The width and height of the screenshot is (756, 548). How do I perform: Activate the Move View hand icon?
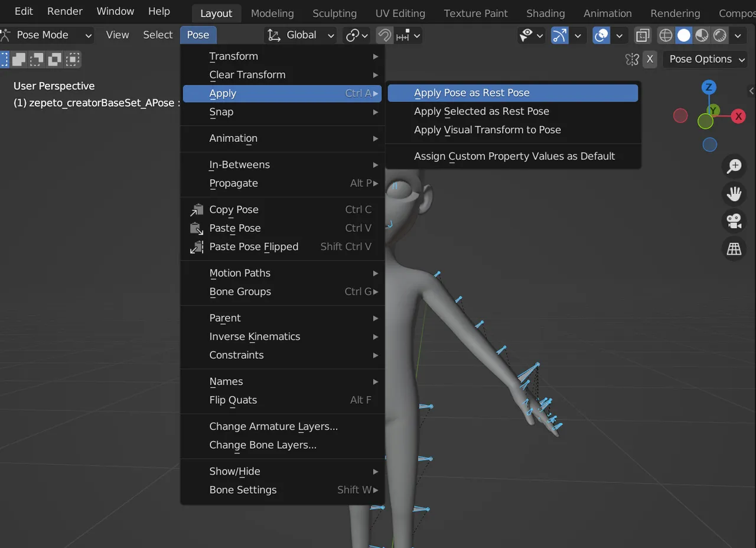(x=734, y=194)
